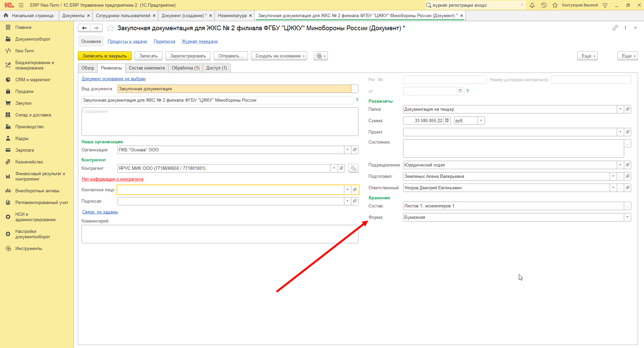
Task: Open the Журнал передачи link
Action: click(200, 42)
